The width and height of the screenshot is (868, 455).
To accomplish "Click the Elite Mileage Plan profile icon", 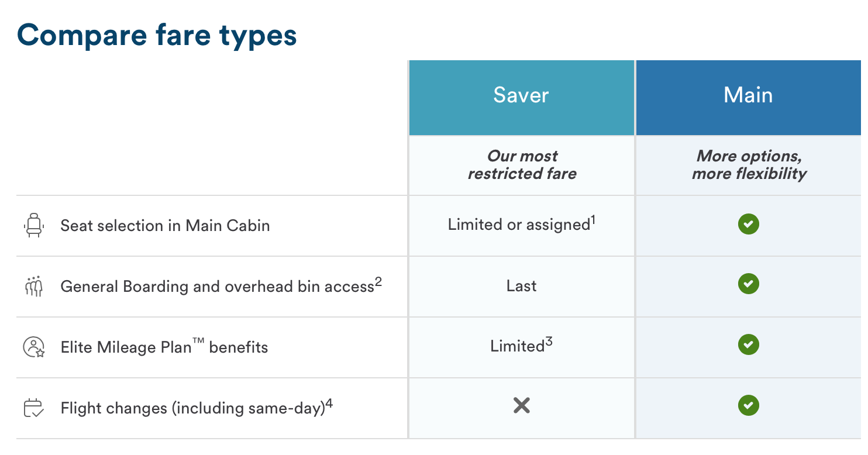I will (34, 347).
